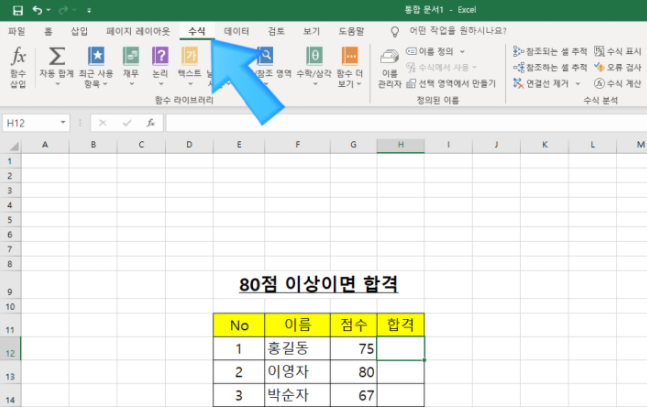Click the 이름 header cell

[x=298, y=325]
